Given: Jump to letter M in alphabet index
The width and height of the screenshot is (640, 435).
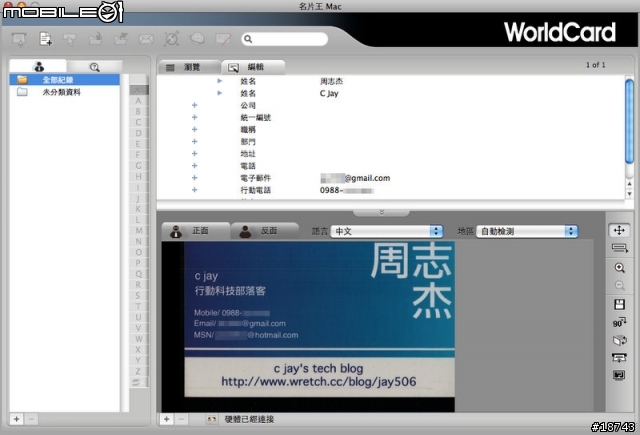Looking at the screenshot, I should (138, 231).
